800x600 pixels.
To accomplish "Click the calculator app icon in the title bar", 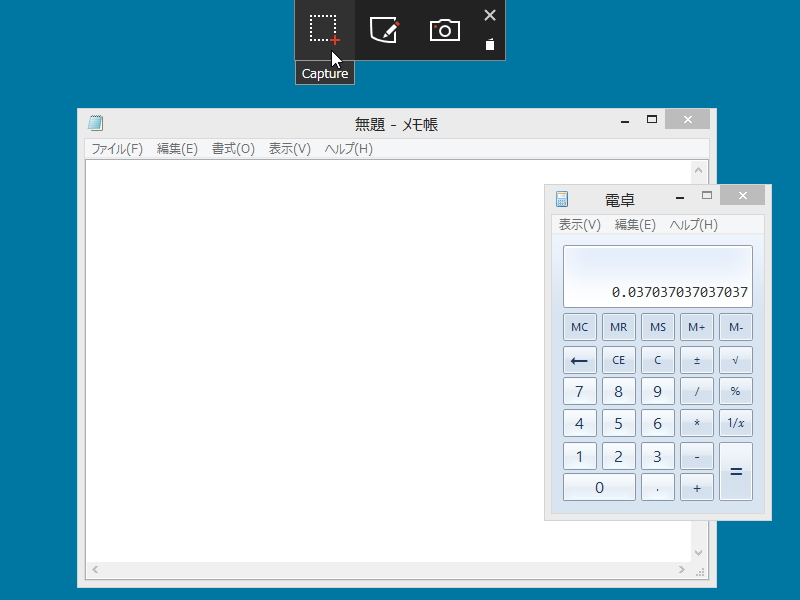I will tap(562, 199).
